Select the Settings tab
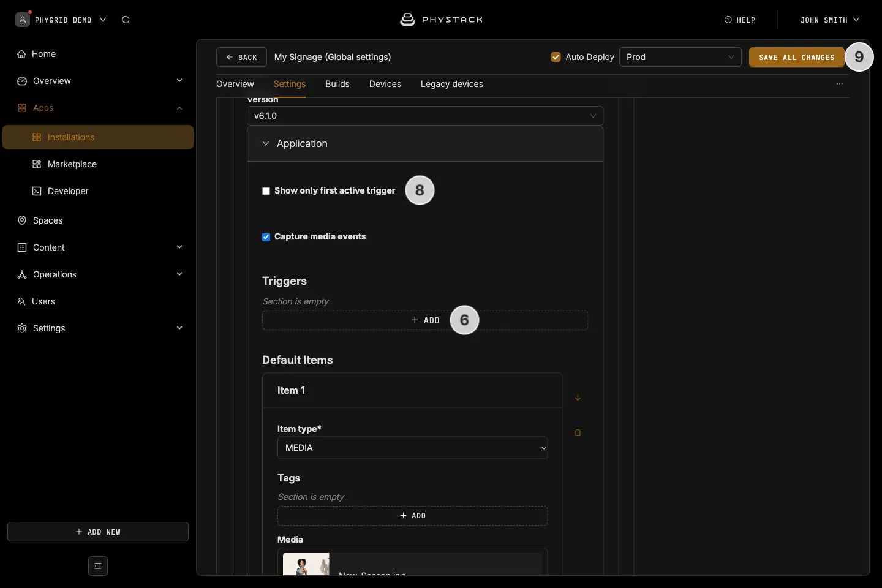The image size is (882, 588). click(x=290, y=84)
